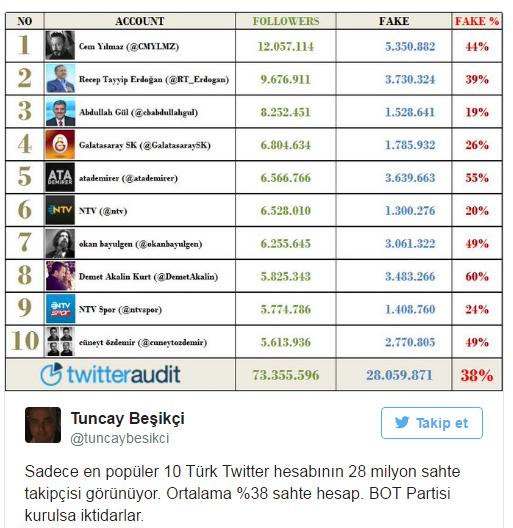This screenshot has height=528, width=513.
Task: Click the total 38% fake cell
Action: pos(477,375)
